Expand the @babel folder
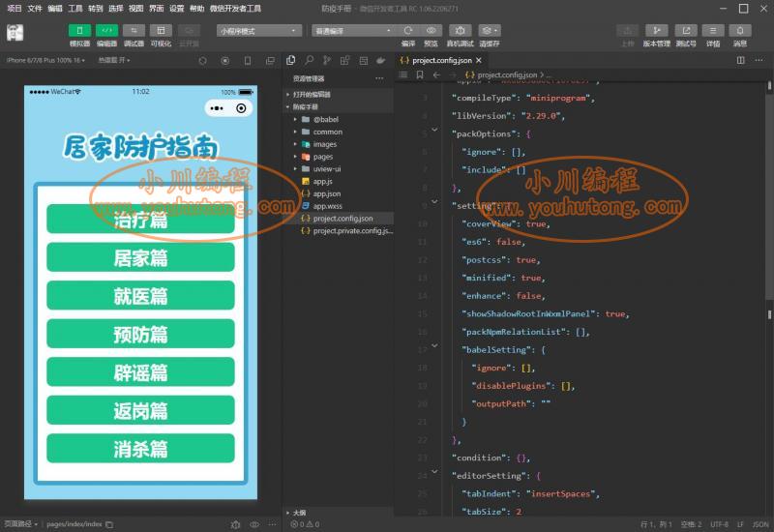The height and width of the screenshot is (532, 774). 339,119
